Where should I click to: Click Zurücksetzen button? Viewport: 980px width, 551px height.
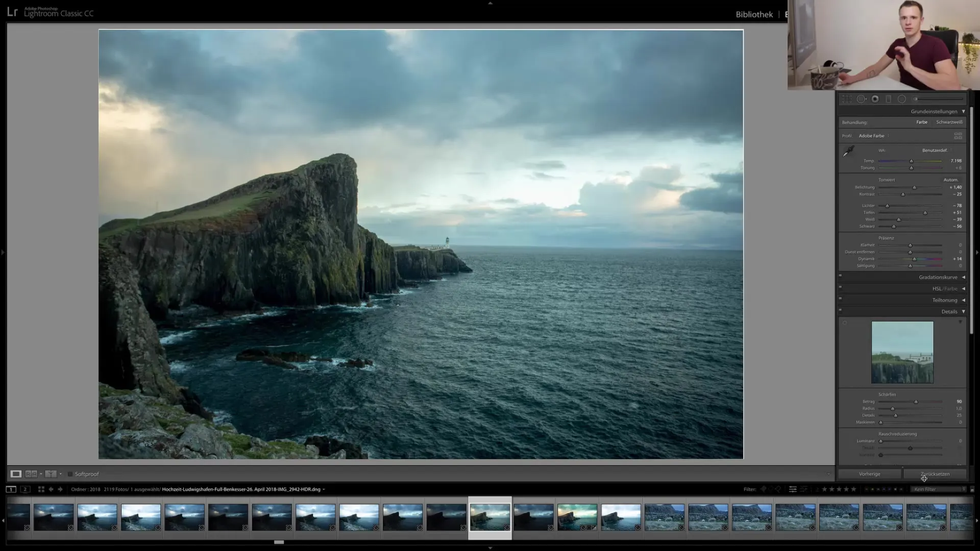[x=935, y=474]
